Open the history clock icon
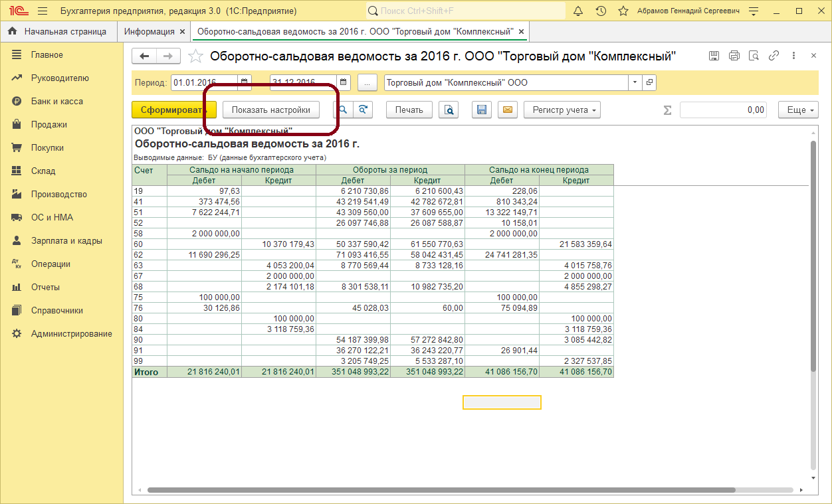 coord(601,11)
